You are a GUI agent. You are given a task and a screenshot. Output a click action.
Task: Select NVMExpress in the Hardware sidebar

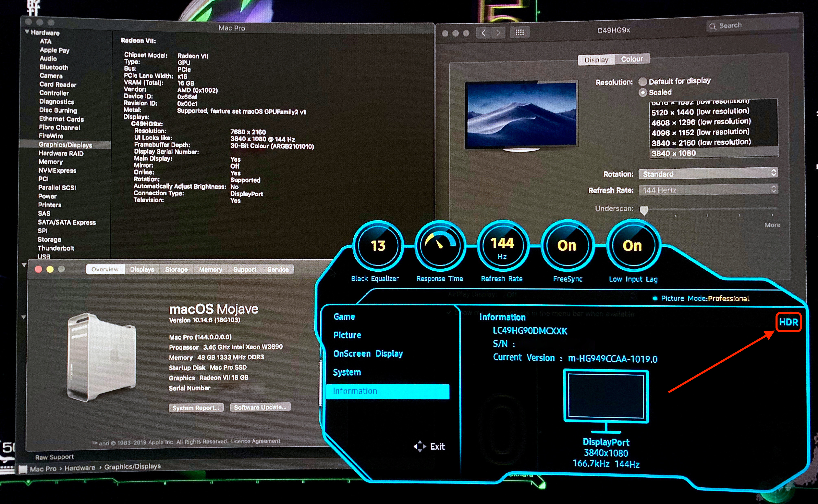57,171
